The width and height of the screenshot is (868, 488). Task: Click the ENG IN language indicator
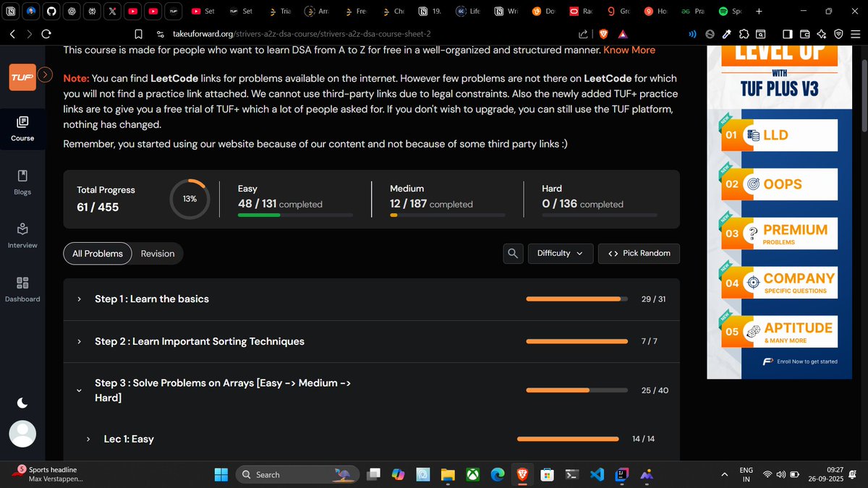pos(746,474)
